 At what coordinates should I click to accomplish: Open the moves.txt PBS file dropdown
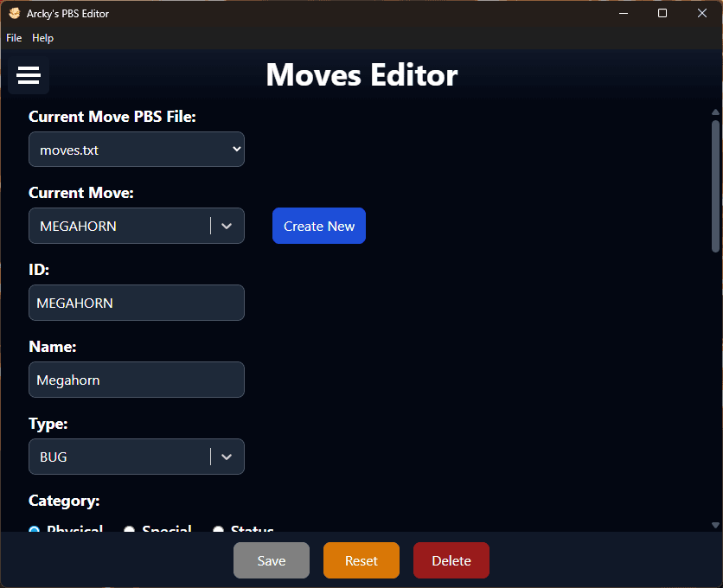[137, 150]
